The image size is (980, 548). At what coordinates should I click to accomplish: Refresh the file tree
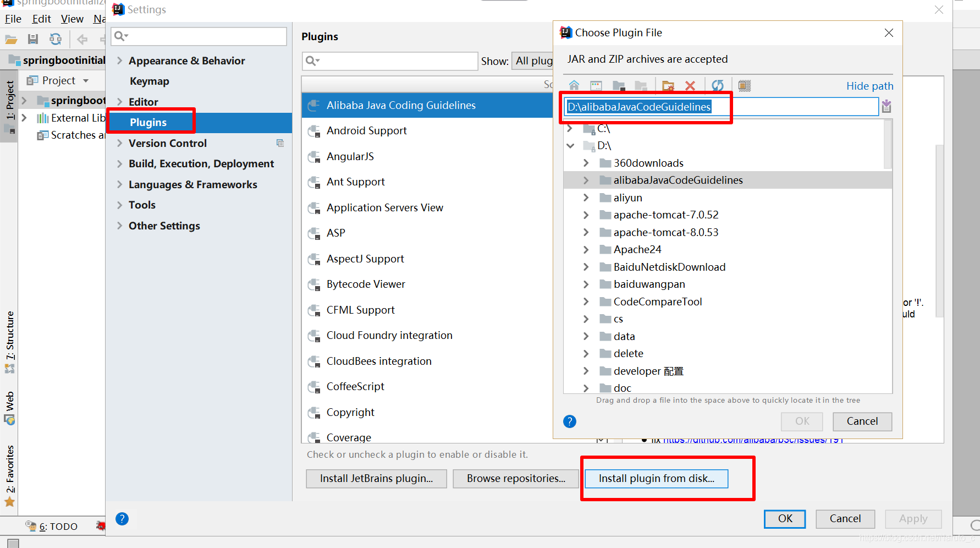tap(718, 85)
